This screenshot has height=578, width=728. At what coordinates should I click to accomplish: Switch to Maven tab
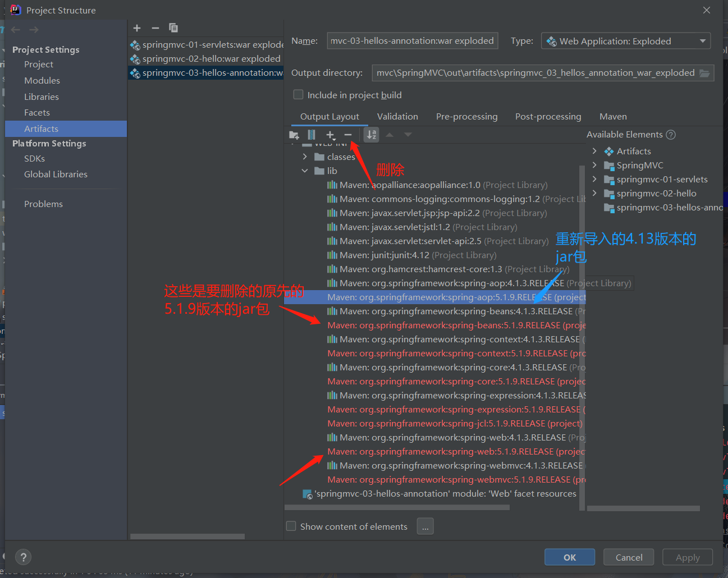pos(613,117)
